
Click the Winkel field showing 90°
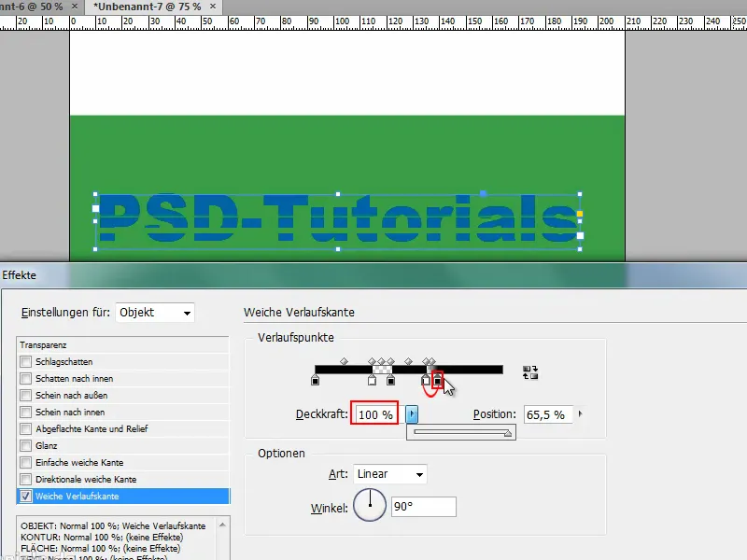pos(424,506)
